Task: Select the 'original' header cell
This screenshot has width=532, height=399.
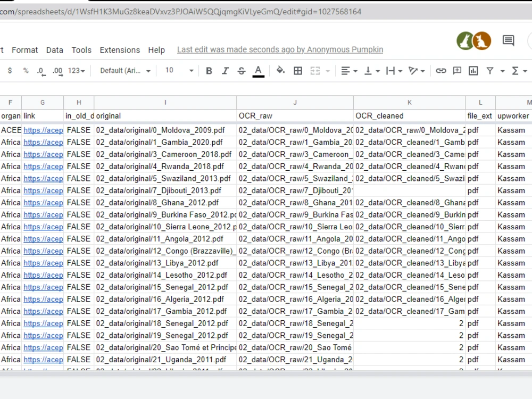Action: point(165,115)
